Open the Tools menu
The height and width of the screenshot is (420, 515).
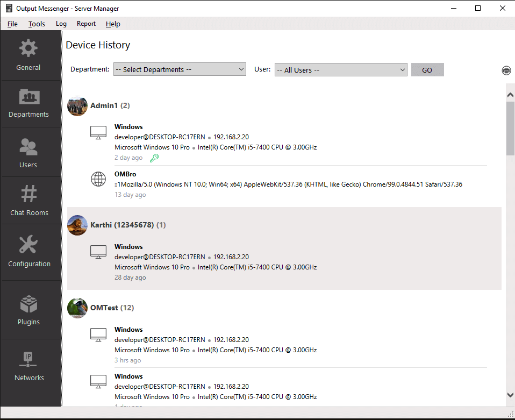point(37,24)
